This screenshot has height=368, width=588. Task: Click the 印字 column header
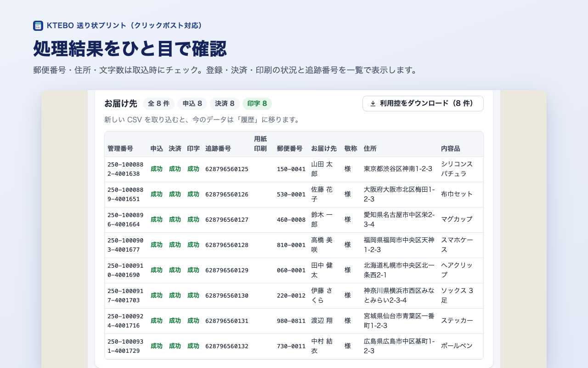click(193, 149)
